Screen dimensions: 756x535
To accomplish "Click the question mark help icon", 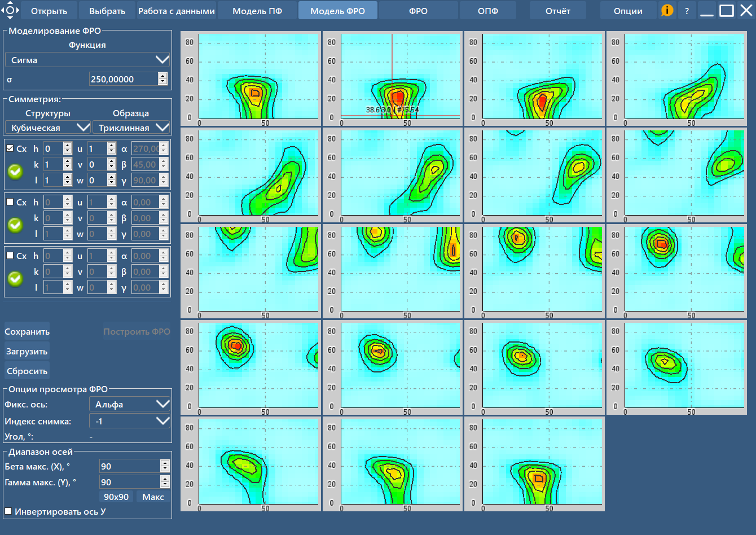I will click(x=687, y=11).
